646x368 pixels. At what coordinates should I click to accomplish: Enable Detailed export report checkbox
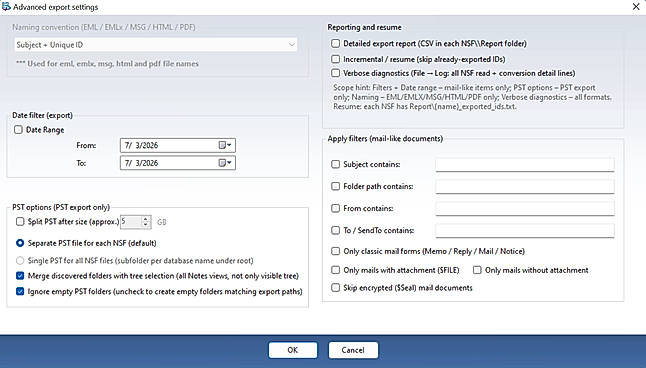tap(336, 43)
